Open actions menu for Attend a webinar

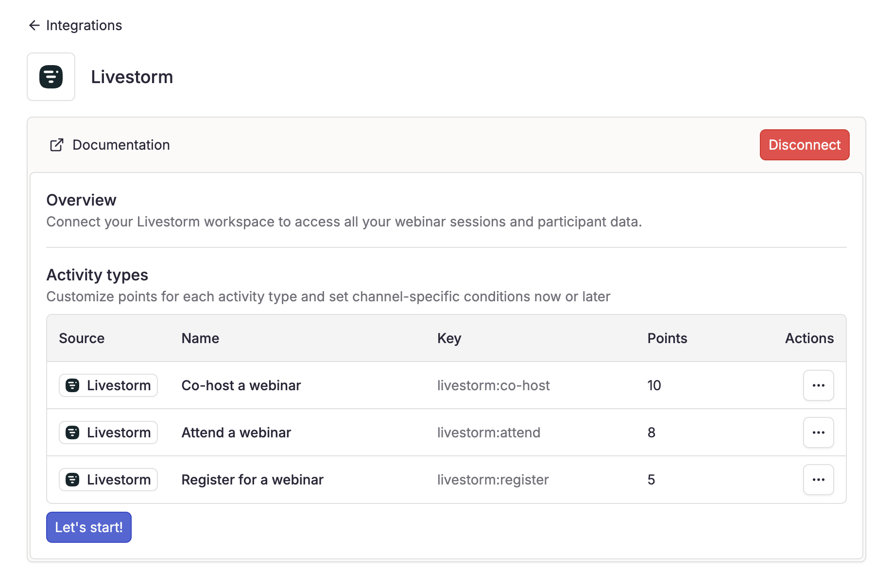point(818,432)
